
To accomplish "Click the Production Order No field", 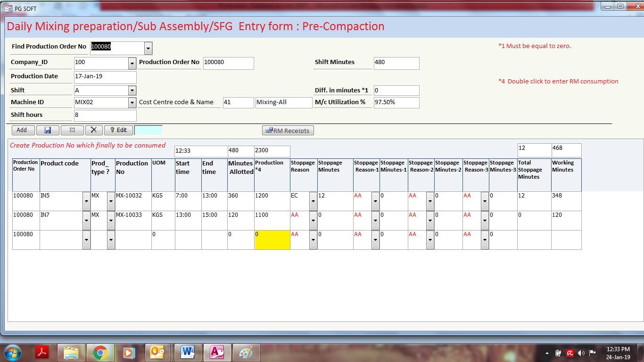I will click(x=229, y=63).
